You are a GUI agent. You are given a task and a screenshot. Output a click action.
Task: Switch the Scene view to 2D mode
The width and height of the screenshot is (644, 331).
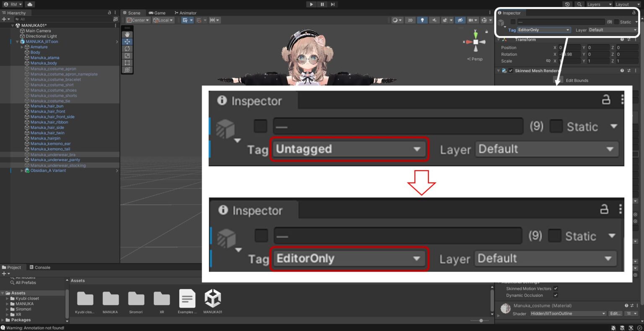tap(410, 20)
